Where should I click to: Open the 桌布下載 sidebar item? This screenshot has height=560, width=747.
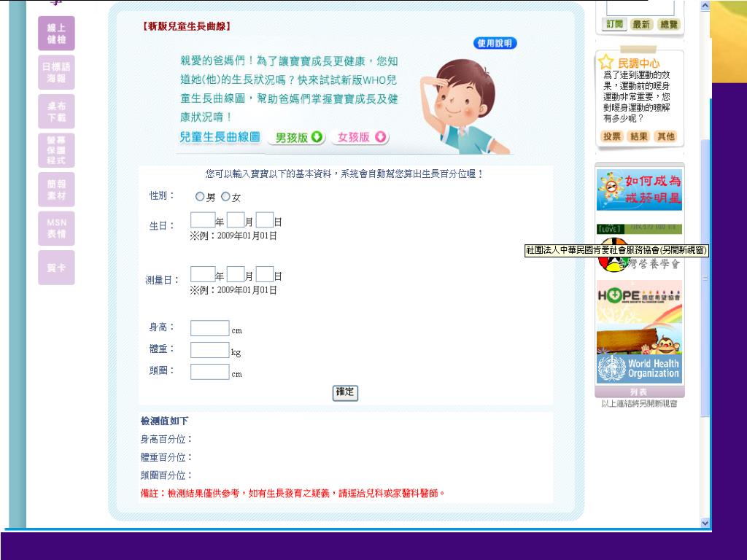pyautogui.click(x=56, y=112)
